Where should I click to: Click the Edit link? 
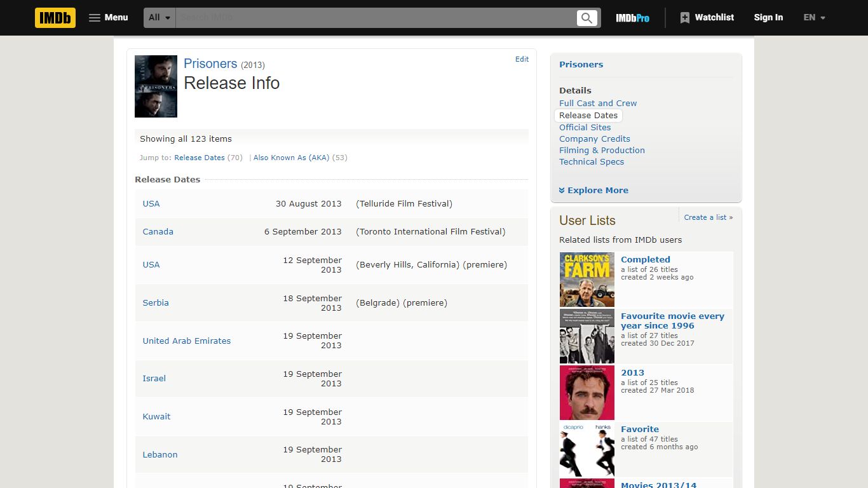coord(522,59)
